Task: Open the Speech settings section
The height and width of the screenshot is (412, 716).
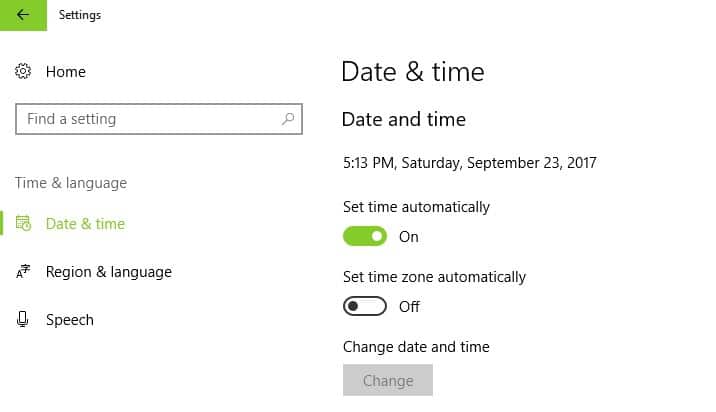Action: click(70, 320)
